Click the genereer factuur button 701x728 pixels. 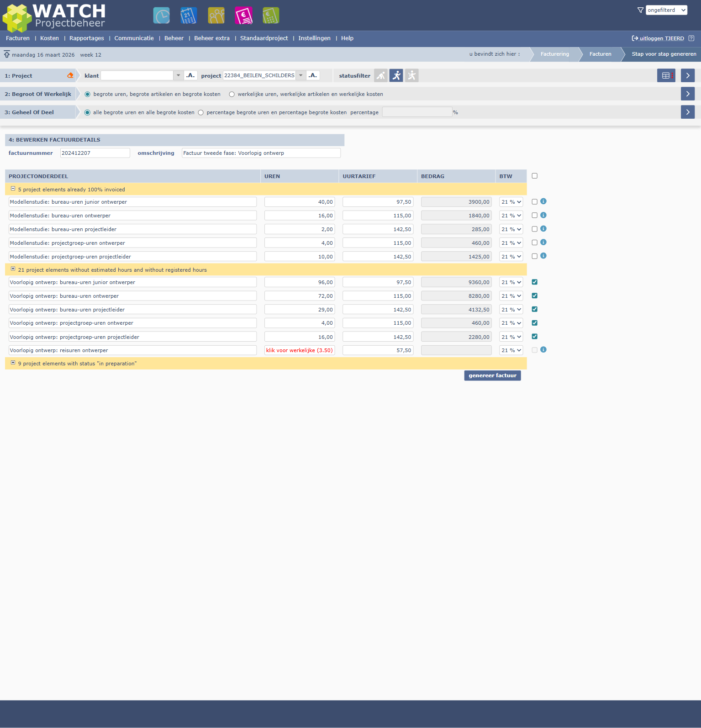point(492,375)
